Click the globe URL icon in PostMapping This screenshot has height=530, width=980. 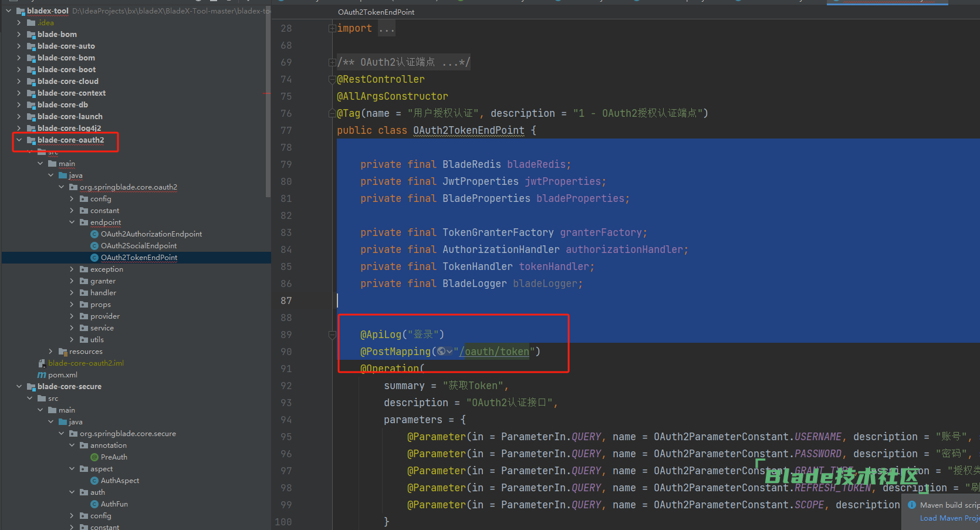pos(441,352)
